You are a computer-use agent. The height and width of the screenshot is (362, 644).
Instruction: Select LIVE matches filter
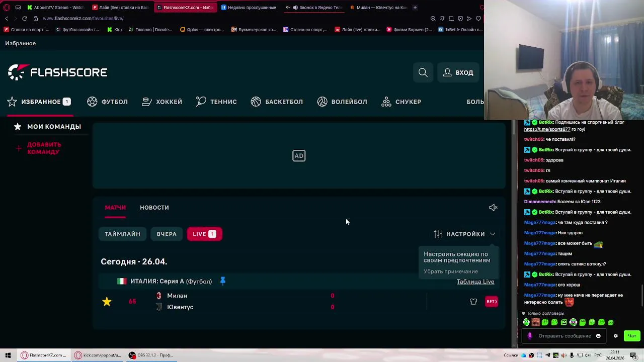[x=204, y=234]
